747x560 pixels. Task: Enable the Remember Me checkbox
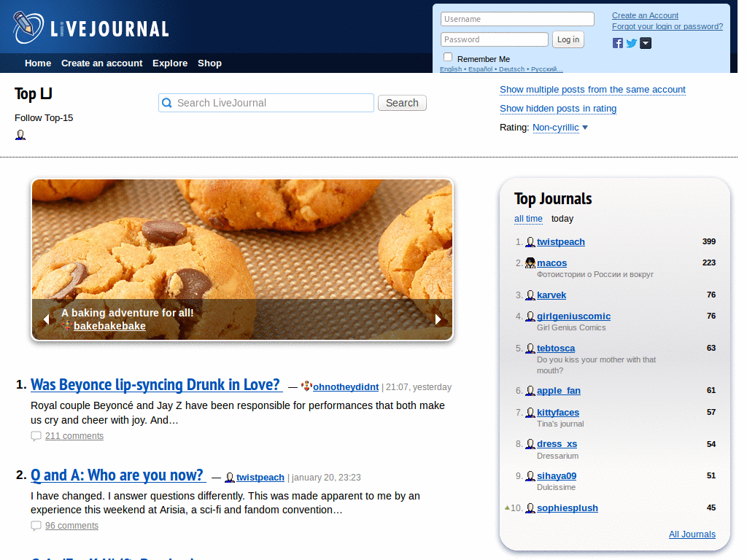click(x=447, y=56)
